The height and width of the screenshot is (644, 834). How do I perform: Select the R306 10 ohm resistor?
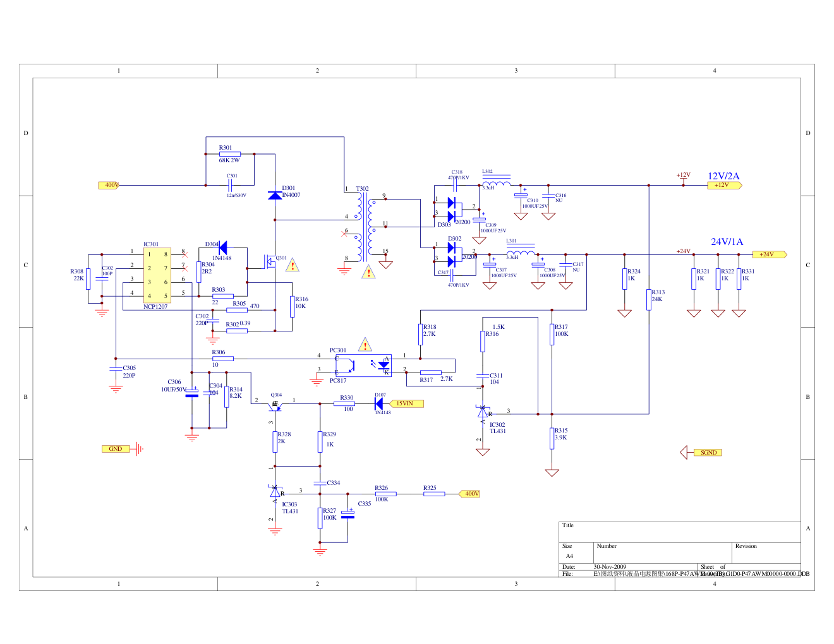[x=223, y=358]
